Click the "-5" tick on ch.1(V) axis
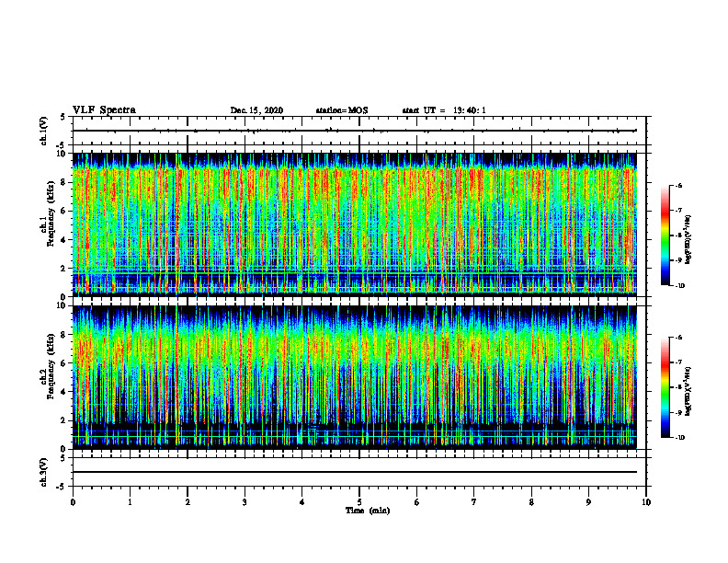The image size is (728, 563). (63, 145)
